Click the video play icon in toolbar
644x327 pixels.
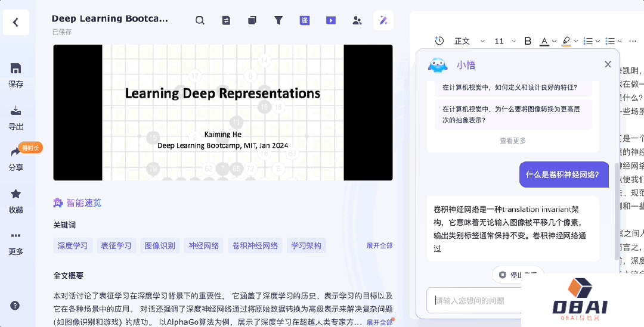(331, 20)
